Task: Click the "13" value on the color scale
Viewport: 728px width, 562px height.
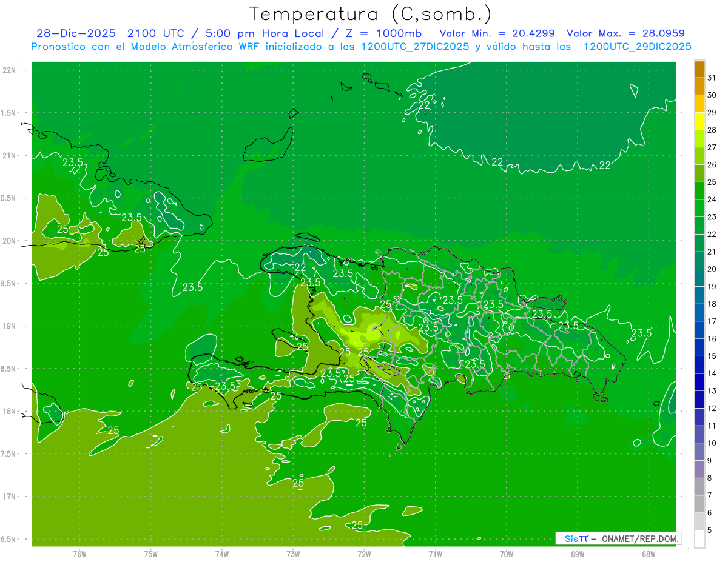Action: pyautogui.click(x=712, y=391)
